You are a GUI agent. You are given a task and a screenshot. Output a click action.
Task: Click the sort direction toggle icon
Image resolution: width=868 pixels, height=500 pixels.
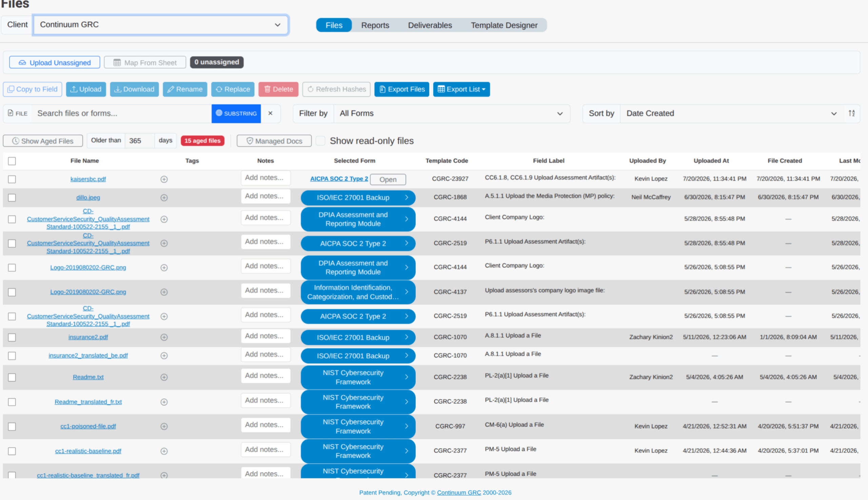(x=851, y=113)
